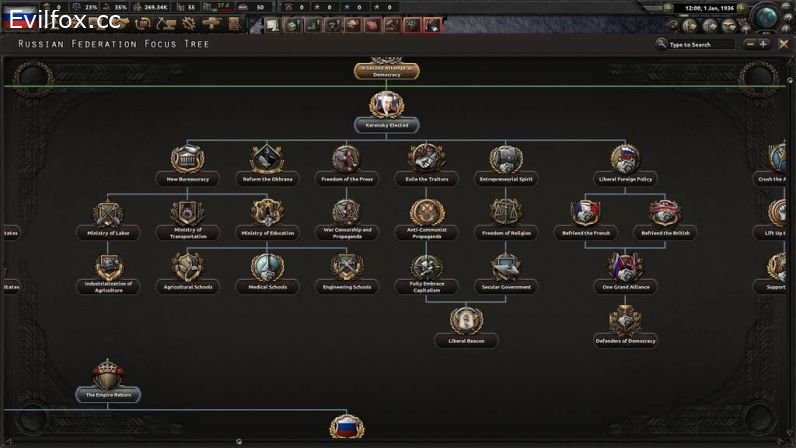Select the Kerensky Elected focus
The width and height of the screenshot is (796, 448).
tap(386, 108)
